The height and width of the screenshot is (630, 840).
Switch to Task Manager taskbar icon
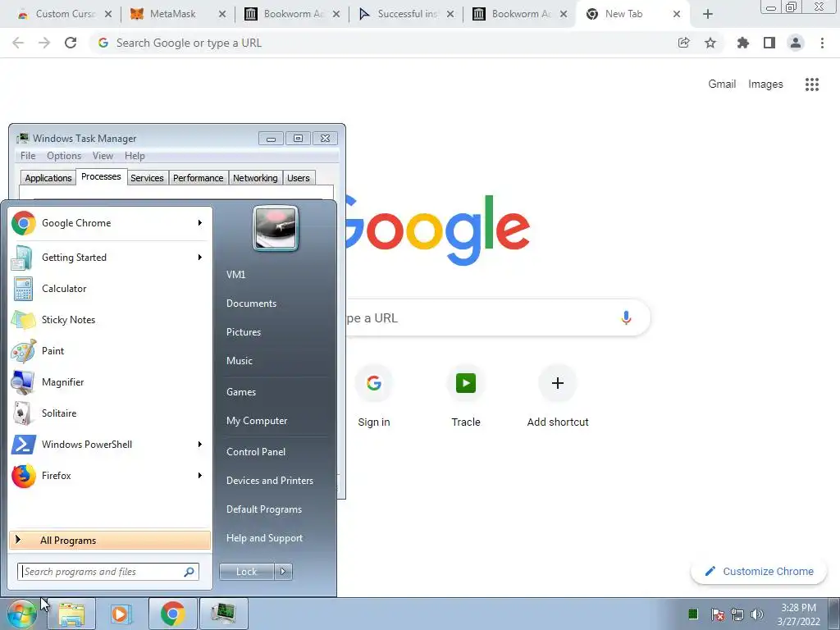pyautogui.click(x=223, y=614)
